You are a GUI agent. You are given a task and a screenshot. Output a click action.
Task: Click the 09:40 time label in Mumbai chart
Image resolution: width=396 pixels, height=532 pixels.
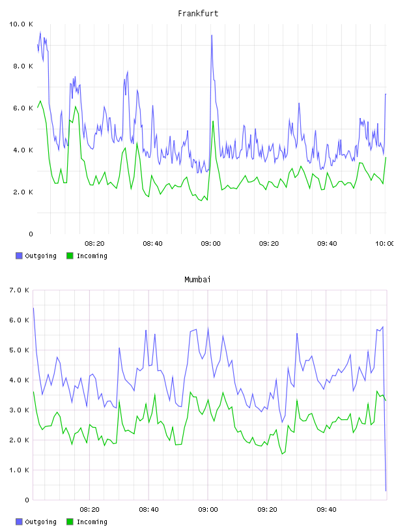pos(326,510)
